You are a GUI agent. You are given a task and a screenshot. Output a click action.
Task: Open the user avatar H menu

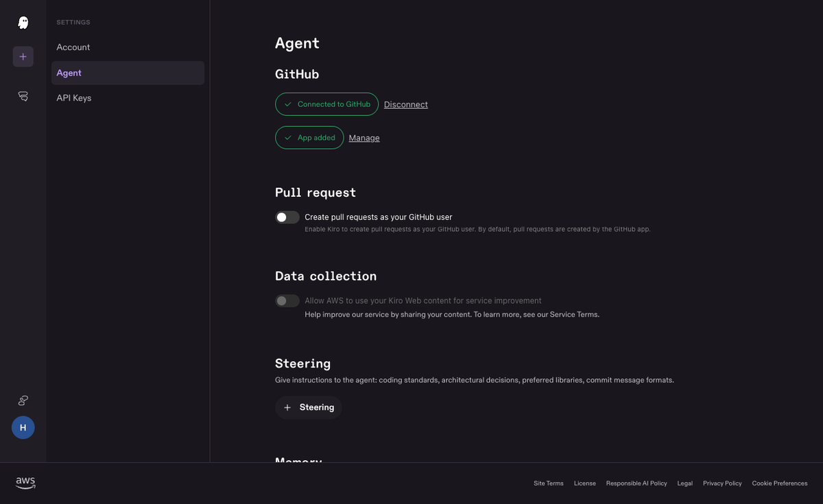(x=23, y=427)
